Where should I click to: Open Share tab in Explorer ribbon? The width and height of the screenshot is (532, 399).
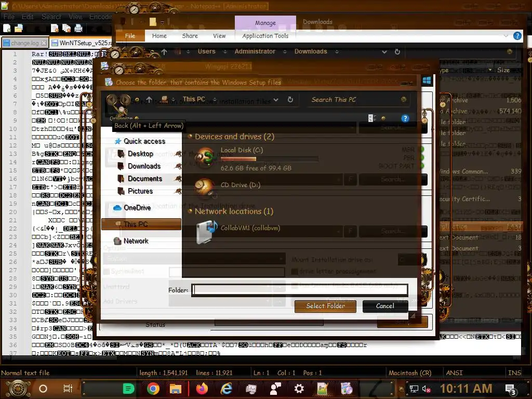(190, 36)
